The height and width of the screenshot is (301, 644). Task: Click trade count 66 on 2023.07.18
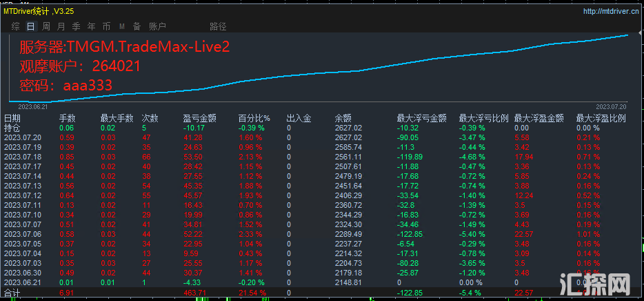(x=146, y=157)
